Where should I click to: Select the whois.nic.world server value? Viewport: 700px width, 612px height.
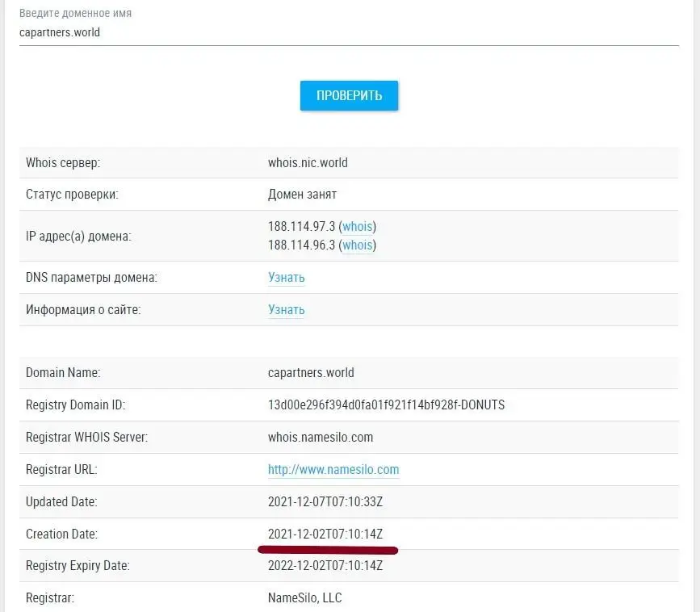pyautogui.click(x=308, y=162)
